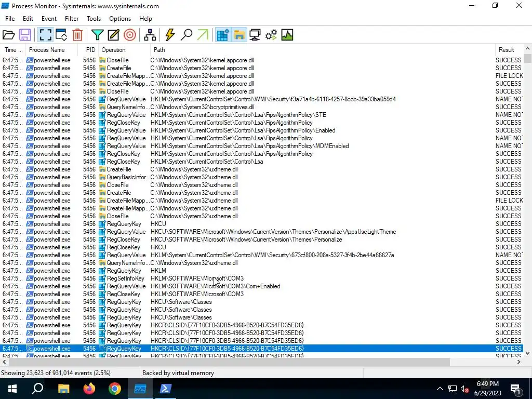Open the Options menu

coord(120,19)
